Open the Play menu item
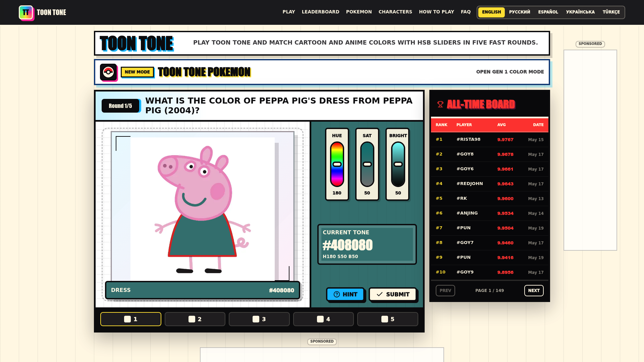Image resolution: width=644 pixels, height=362 pixels. [289, 12]
